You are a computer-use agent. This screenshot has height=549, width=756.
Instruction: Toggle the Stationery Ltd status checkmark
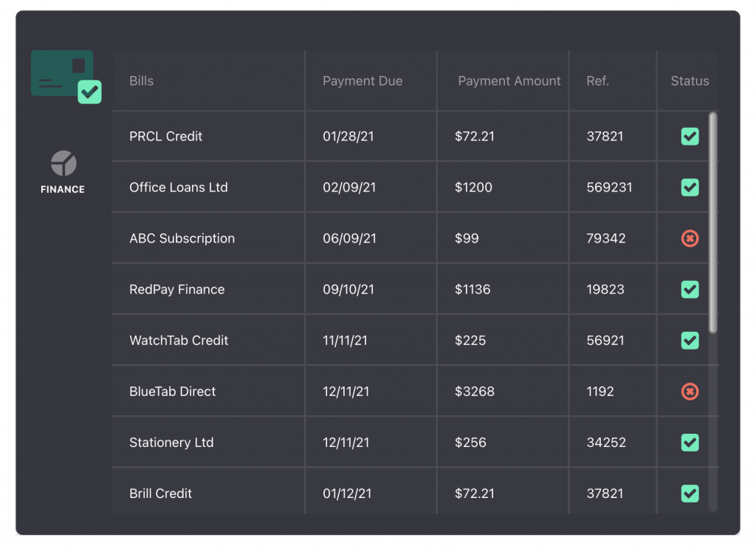[x=690, y=443]
